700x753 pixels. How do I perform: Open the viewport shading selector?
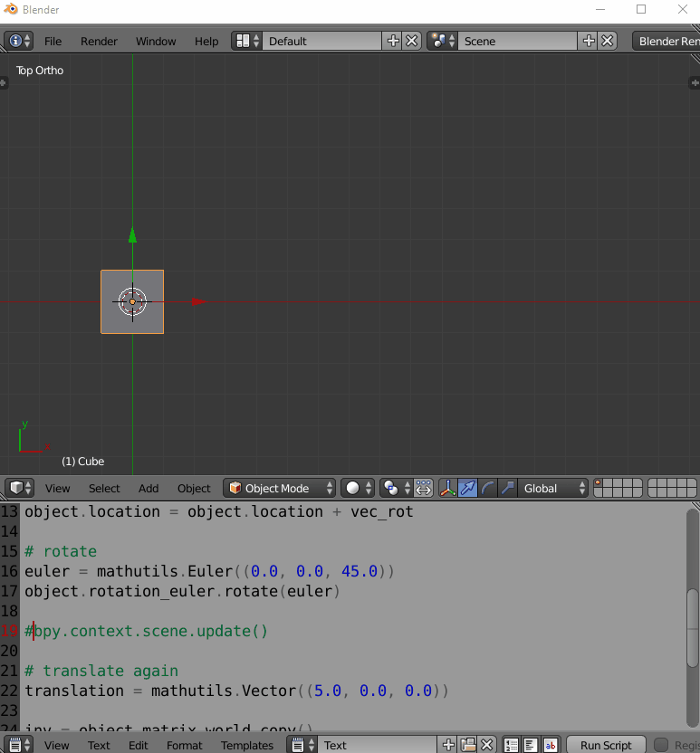(x=358, y=488)
